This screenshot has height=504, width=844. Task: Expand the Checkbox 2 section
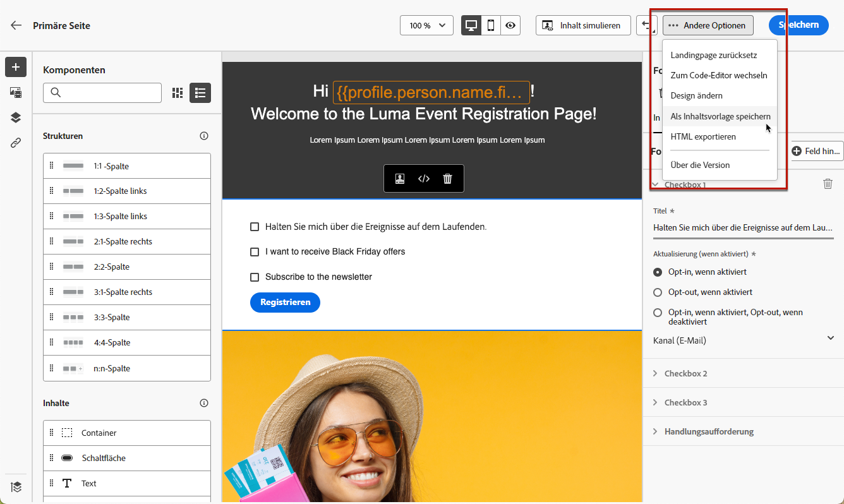pos(744,373)
